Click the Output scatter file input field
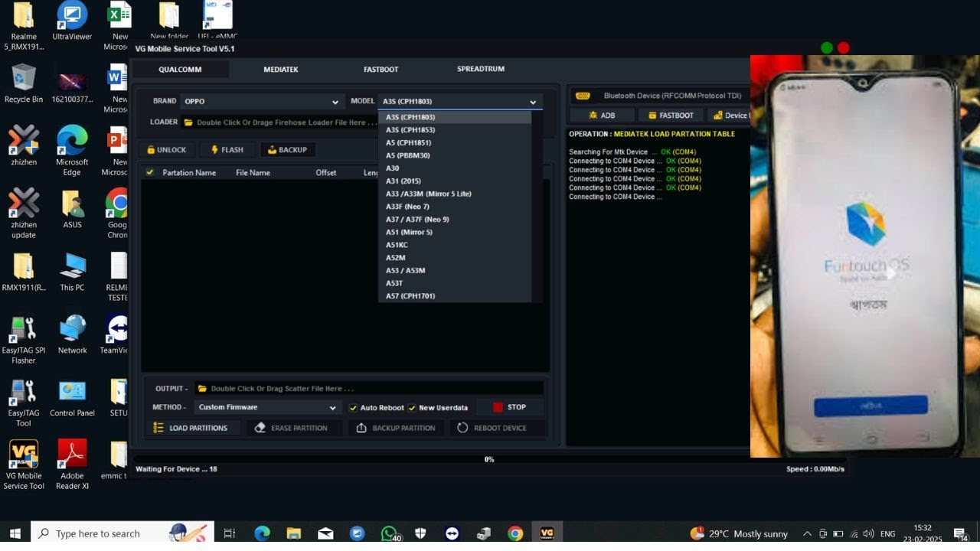Screen dimensions: 980x551 coord(369,389)
